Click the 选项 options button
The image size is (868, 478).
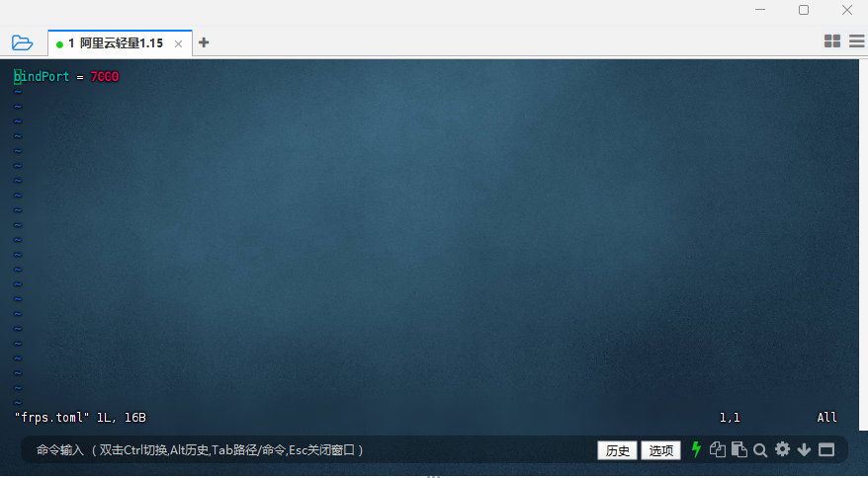pyautogui.click(x=660, y=450)
